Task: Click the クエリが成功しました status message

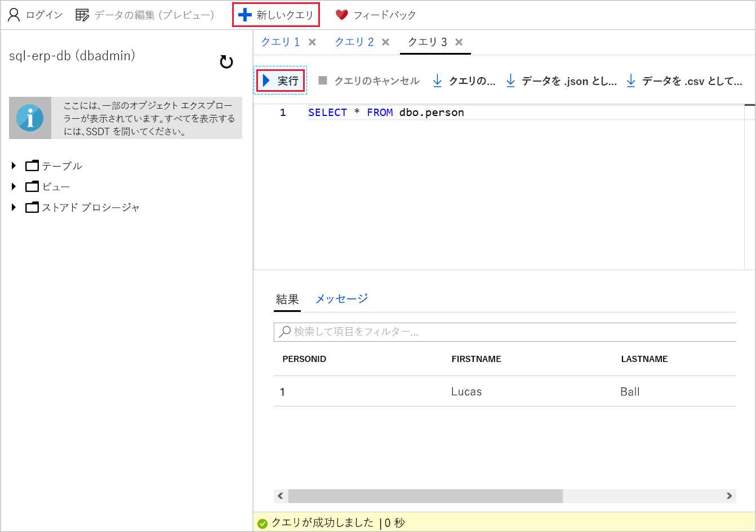Action: [x=323, y=523]
